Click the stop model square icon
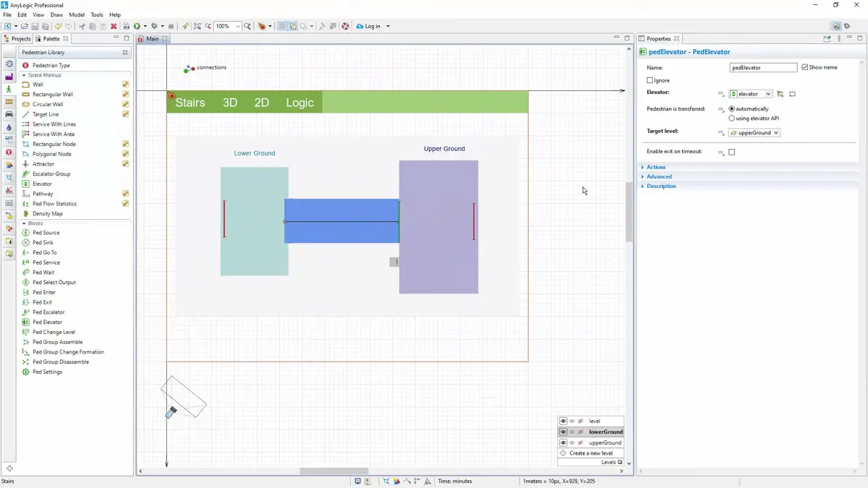Screen dimensions: 868x488 click(x=171, y=26)
